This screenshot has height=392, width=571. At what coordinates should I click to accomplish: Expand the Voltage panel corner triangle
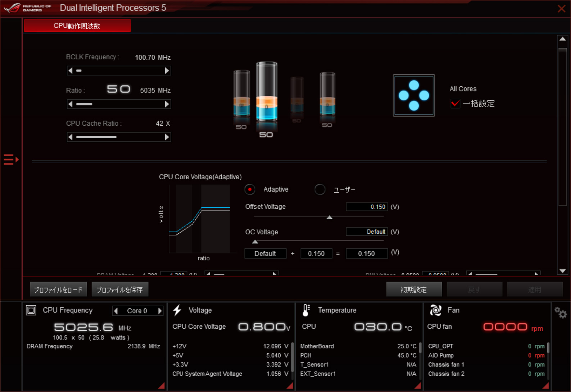(290, 386)
